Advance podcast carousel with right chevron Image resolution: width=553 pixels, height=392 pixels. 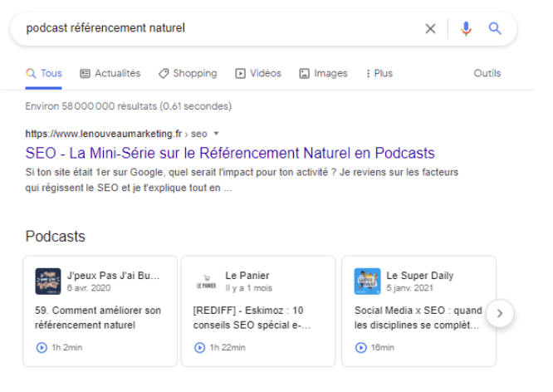[500, 313]
